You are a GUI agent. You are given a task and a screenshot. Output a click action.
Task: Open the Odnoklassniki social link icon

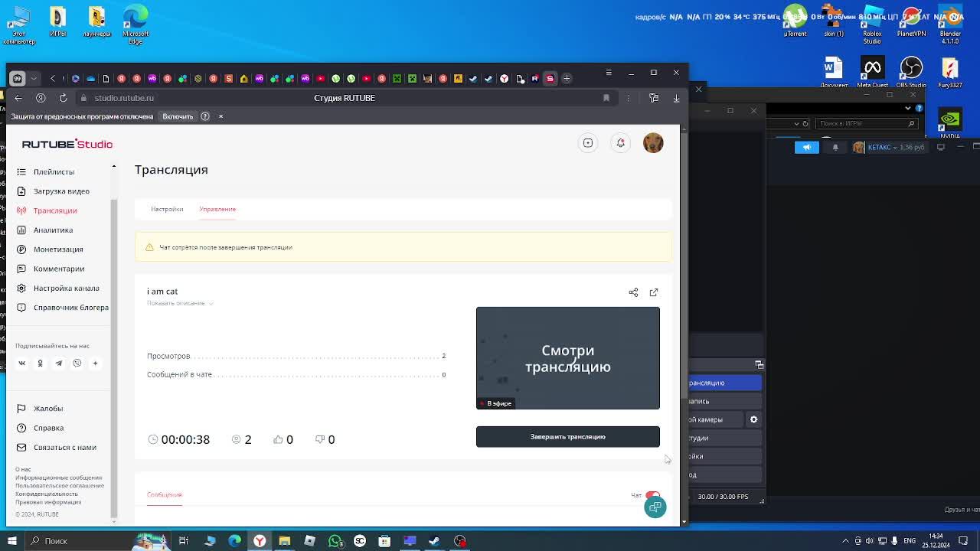40,364
